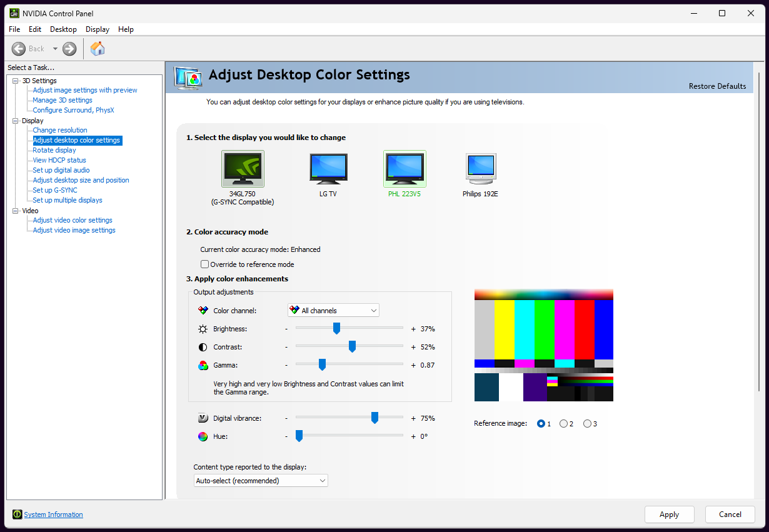This screenshot has width=769, height=532.
Task: Enable Override to reference mode
Action: (204, 264)
